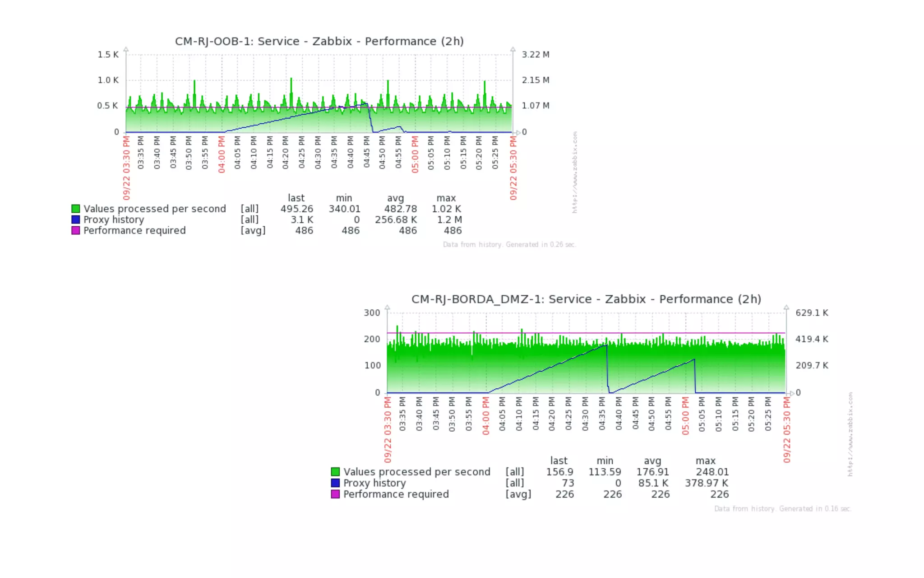Click blue Proxy history swatch in BORDA_DMZ-1 legend
The image size is (924, 578).
pyautogui.click(x=335, y=483)
